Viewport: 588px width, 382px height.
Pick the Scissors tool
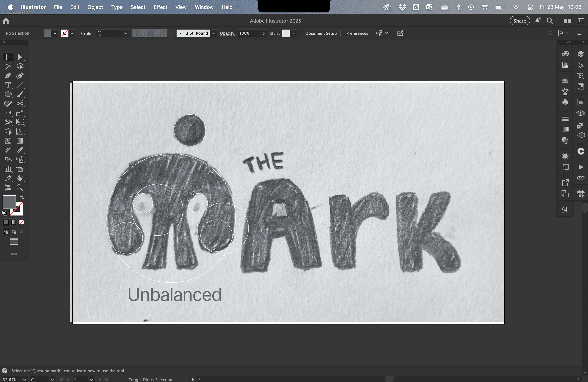pyautogui.click(x=20, y=103)
